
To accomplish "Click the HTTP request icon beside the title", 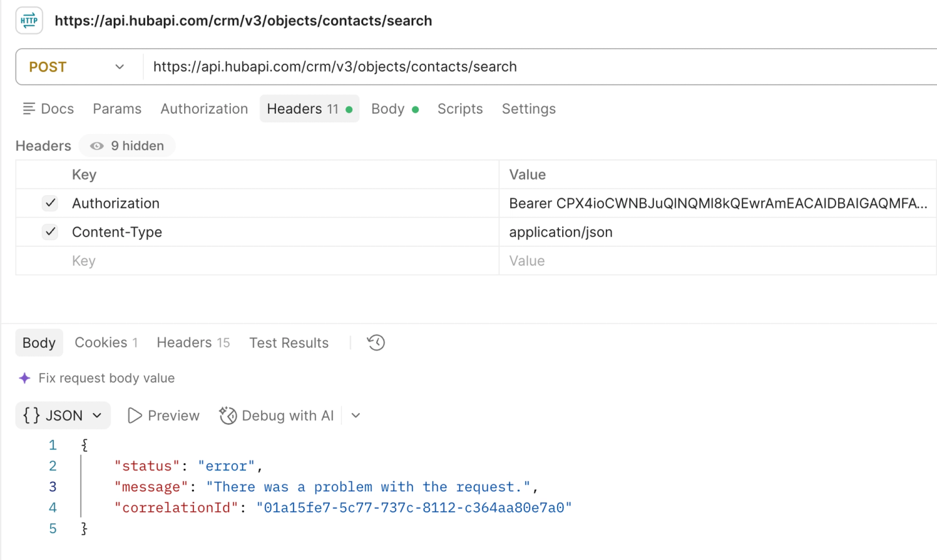I will pos(29,20).
